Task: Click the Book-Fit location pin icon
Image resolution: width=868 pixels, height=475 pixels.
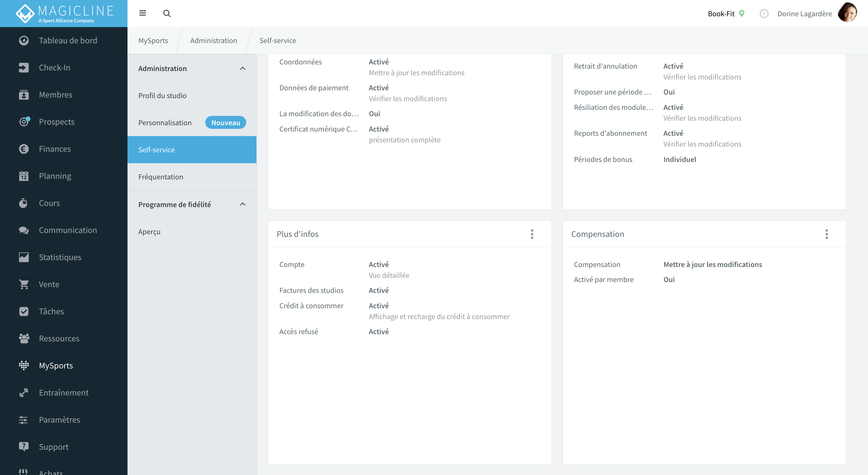Action: (742, 14)
